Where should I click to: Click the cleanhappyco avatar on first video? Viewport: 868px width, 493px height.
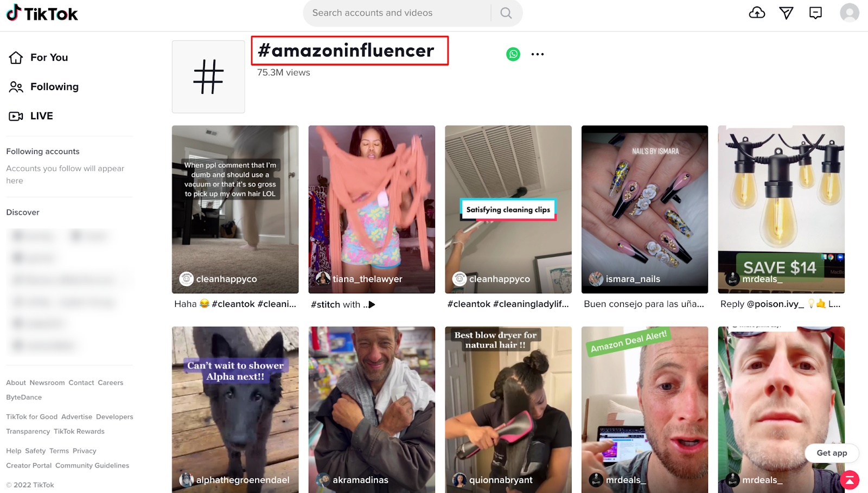pos(187,279)
